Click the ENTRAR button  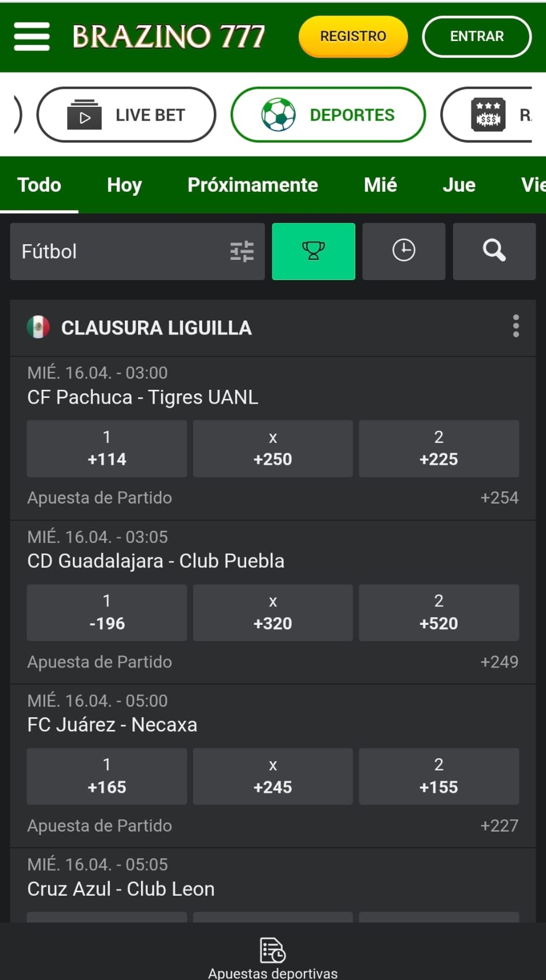pos(477,36)
